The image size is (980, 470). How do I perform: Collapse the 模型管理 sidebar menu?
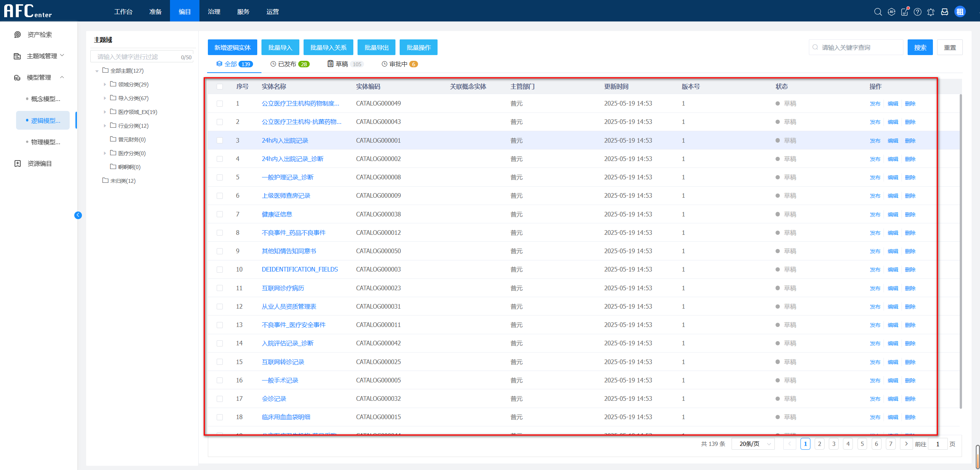[x=38, y=77]
